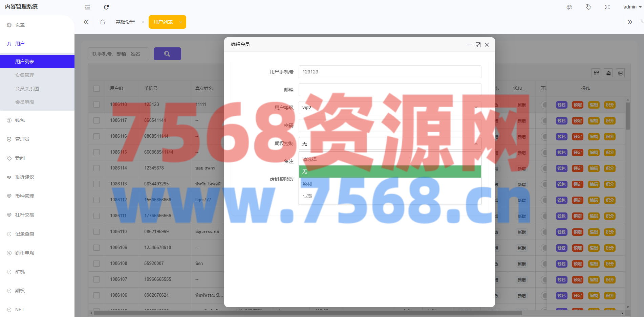Viewport: 644px width, 317px height.
Task: Tick the checkbox for user 1086110
Action: (96, 232)
